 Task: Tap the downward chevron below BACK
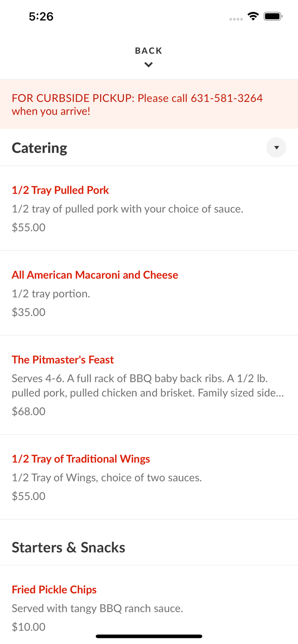(148, 64)
